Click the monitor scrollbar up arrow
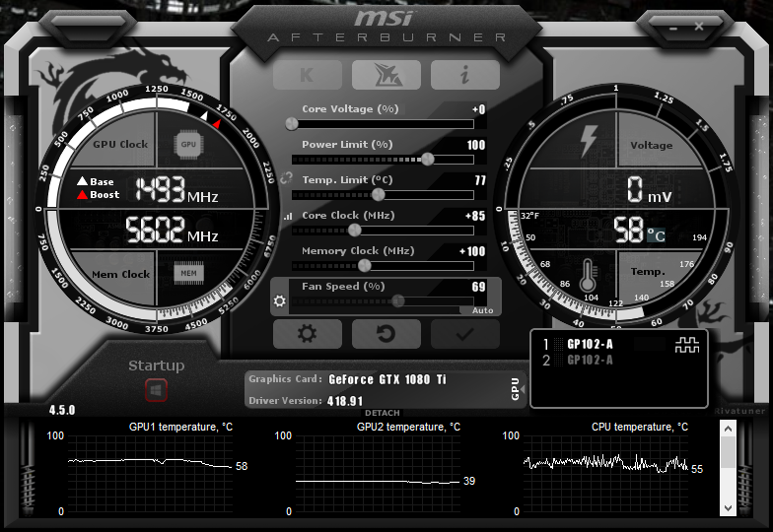773x532 pixels. [x=728, y=430]
